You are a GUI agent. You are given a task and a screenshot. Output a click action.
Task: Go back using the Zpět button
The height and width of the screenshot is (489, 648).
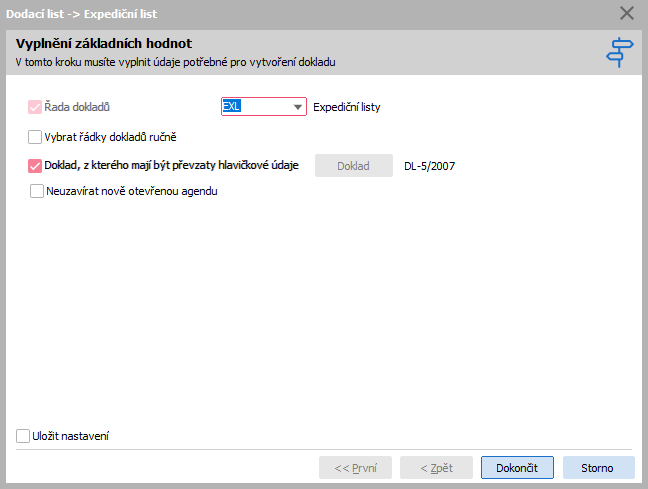point(436,468)
